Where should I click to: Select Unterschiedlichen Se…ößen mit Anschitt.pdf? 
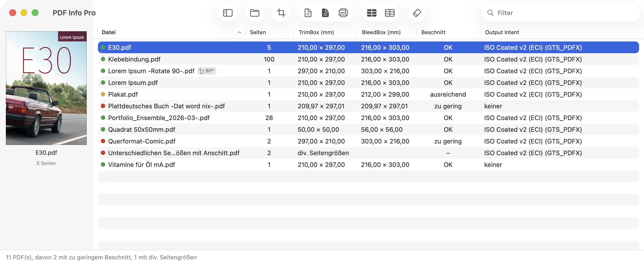[173, 153]
